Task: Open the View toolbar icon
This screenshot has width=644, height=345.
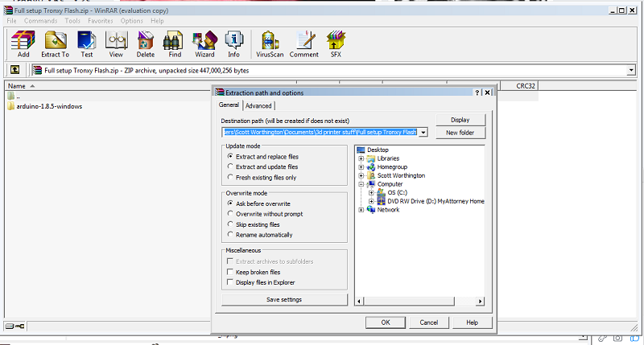Action: 116,44
